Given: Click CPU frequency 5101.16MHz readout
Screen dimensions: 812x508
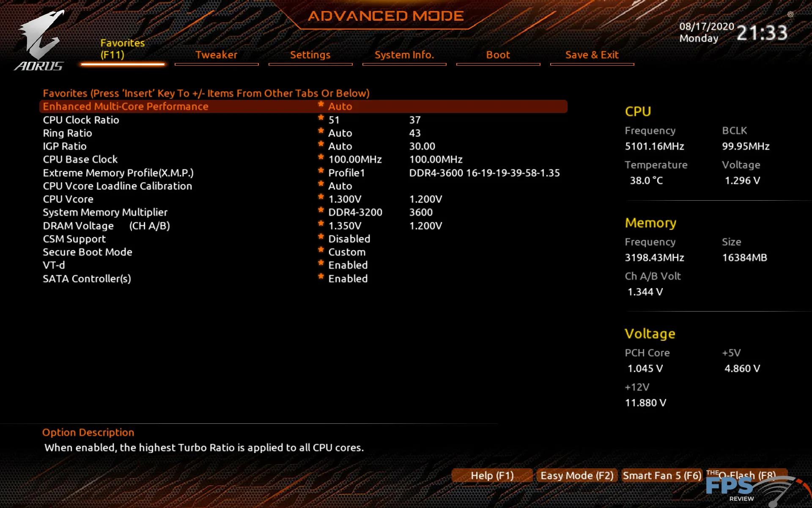Looking at the screenshot, I should tap(654, 146).
